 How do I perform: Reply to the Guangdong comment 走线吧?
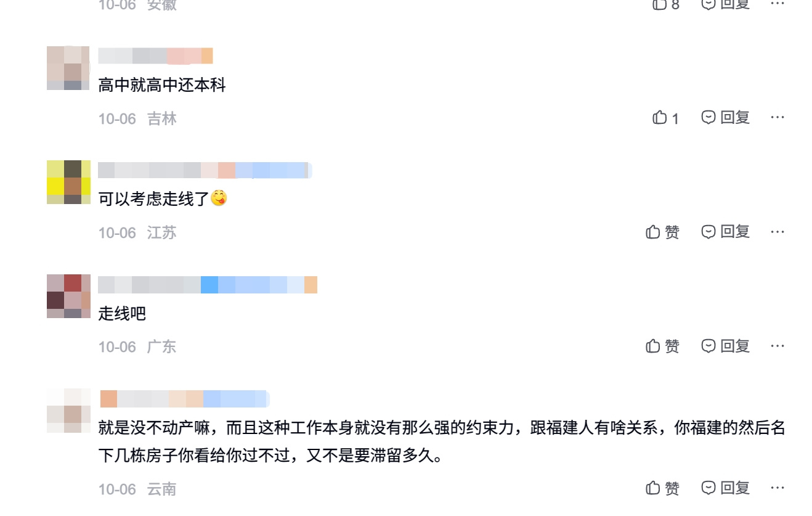(x=726, y=346)
